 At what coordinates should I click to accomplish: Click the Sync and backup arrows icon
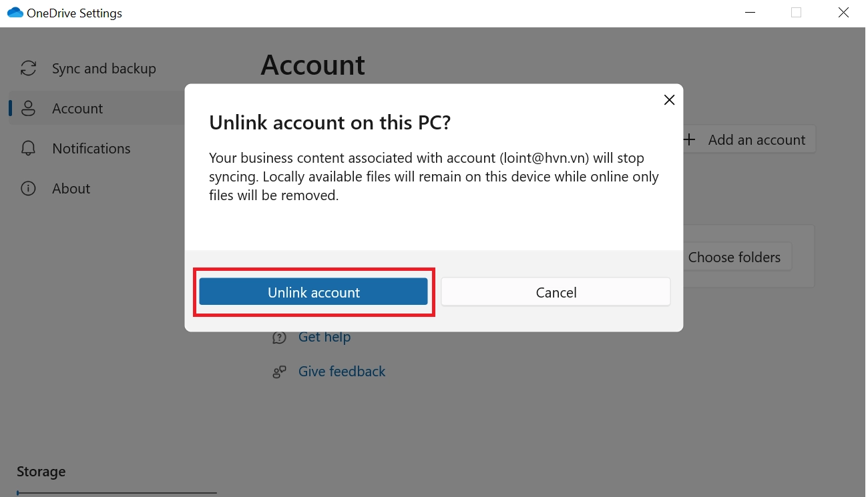[28, 69]
